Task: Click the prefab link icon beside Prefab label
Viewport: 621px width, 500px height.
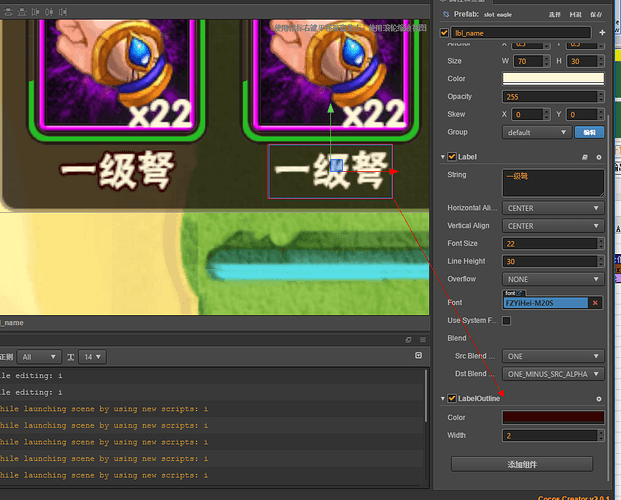Action: coord(446,14)
